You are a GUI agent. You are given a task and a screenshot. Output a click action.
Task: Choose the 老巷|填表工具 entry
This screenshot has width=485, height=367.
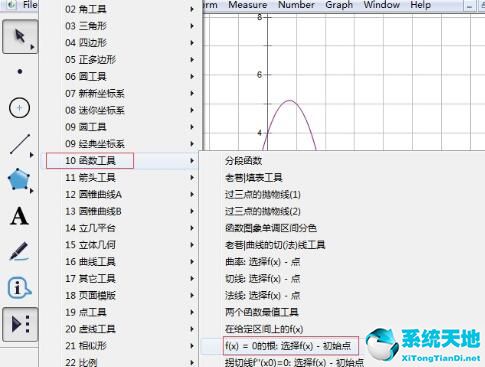pyautogui.click(x=254, y=177)
